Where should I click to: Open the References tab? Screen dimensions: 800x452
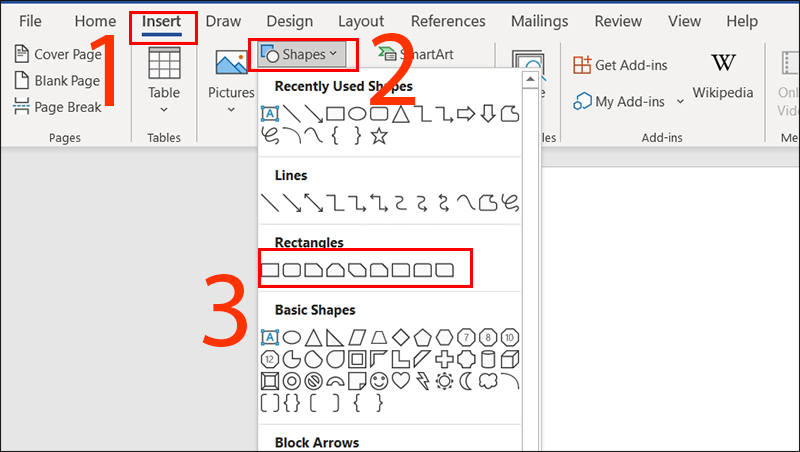pos(448,21)
